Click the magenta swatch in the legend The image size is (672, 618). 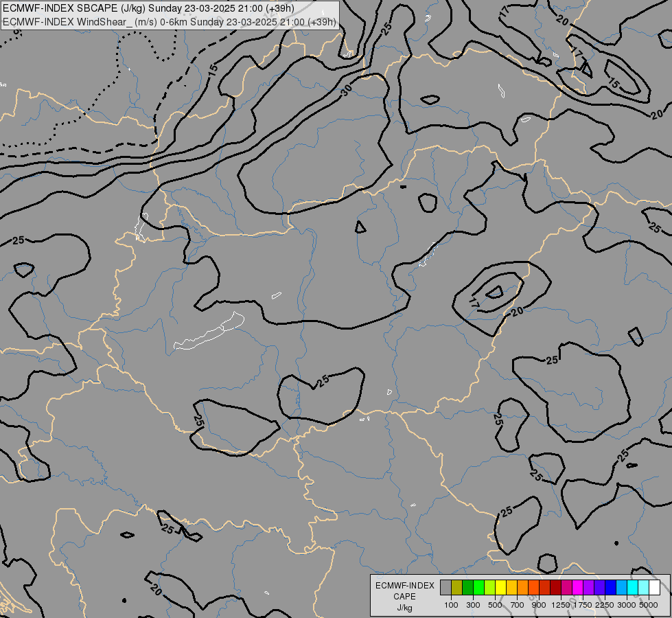point(578,587)
